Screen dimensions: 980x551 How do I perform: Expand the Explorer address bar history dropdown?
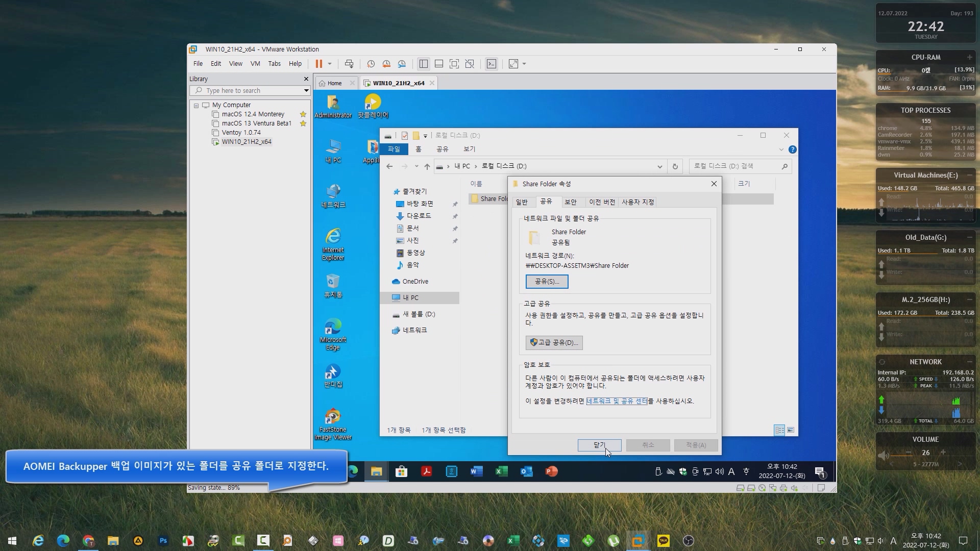(x=659, y=166)
